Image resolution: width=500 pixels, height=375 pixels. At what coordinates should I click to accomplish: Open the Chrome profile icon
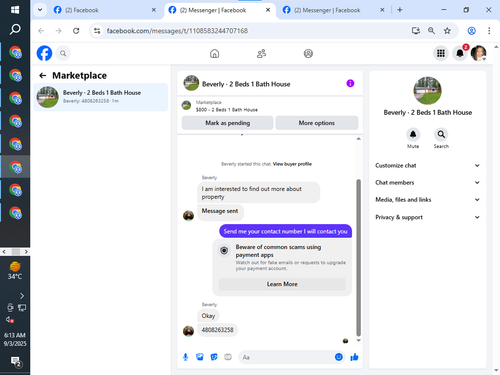pos(471,31)
